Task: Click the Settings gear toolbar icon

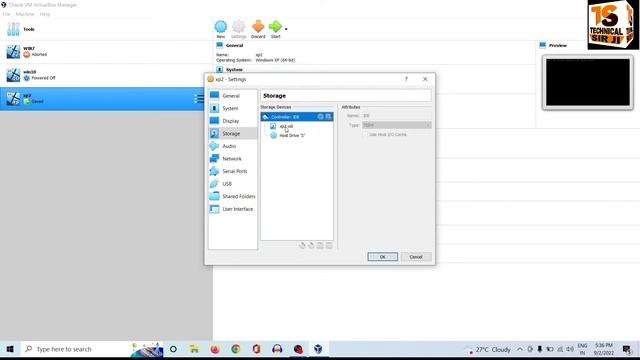Action: [x=239, y=29]
